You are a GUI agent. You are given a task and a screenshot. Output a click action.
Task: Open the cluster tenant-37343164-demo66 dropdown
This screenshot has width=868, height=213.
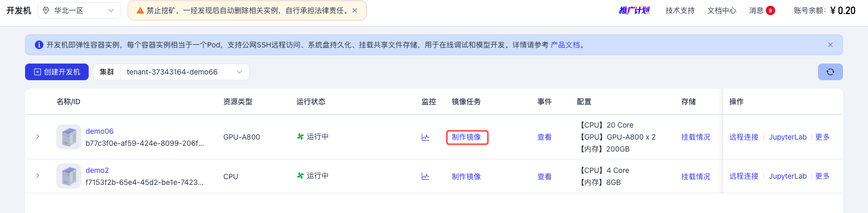coord(184,72)
